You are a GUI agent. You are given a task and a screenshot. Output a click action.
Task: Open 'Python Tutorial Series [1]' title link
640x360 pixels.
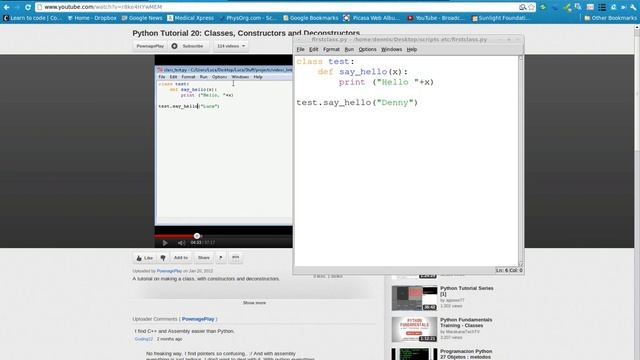tap(467, 291)
